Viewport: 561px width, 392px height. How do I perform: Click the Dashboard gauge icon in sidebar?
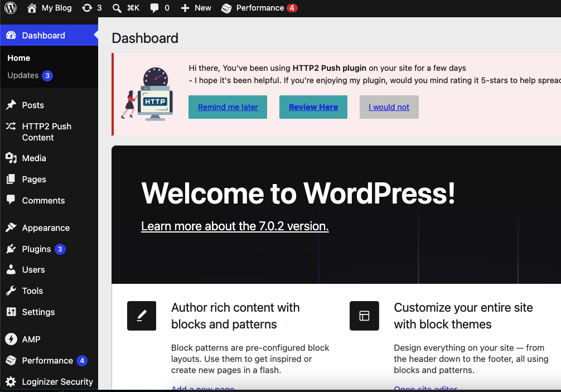[x=11, y=35]
